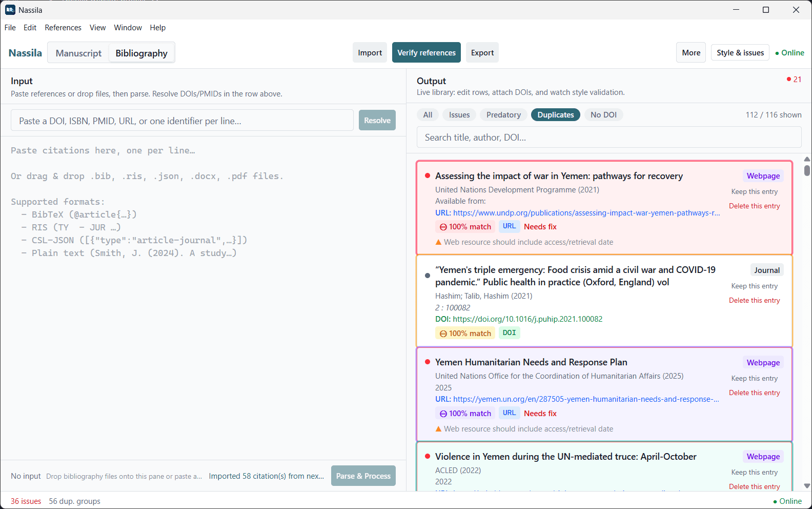
Task: Click the red status dot beside Yemen Humanitarian Needs entry
Action: 428,362
